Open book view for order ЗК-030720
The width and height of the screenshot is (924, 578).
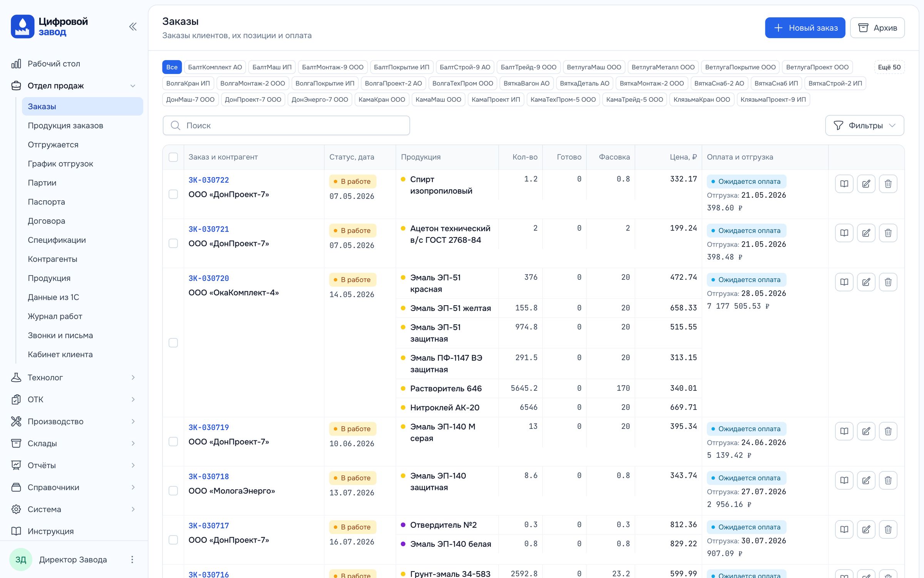point(844,282)
